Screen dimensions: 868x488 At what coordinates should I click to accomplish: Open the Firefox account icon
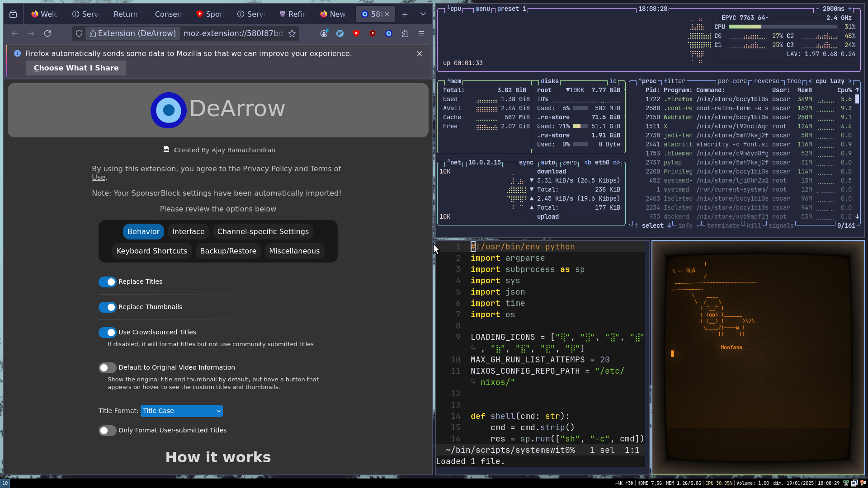(x=324, y=33)
